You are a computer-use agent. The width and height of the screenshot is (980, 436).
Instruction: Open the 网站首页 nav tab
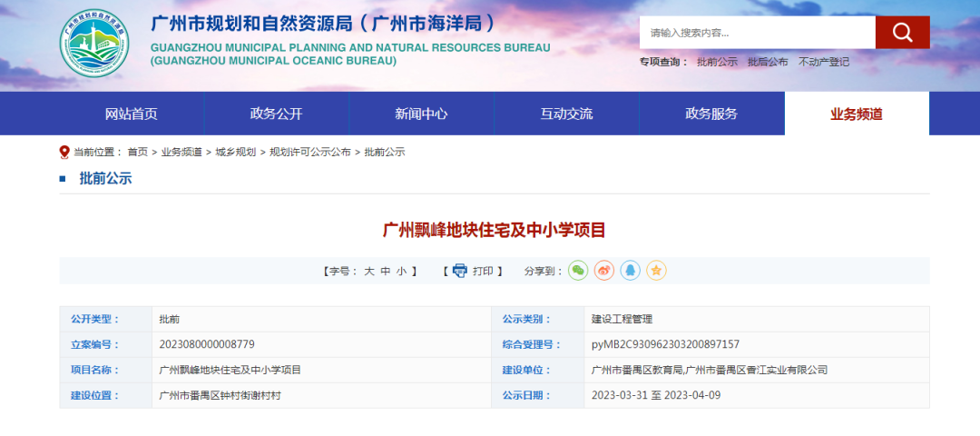click(x=132, y=114)
